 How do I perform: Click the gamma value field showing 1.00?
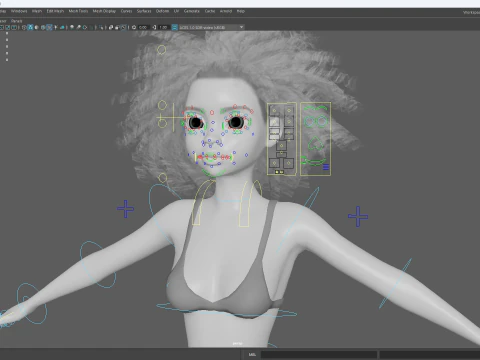click(163, 27)
